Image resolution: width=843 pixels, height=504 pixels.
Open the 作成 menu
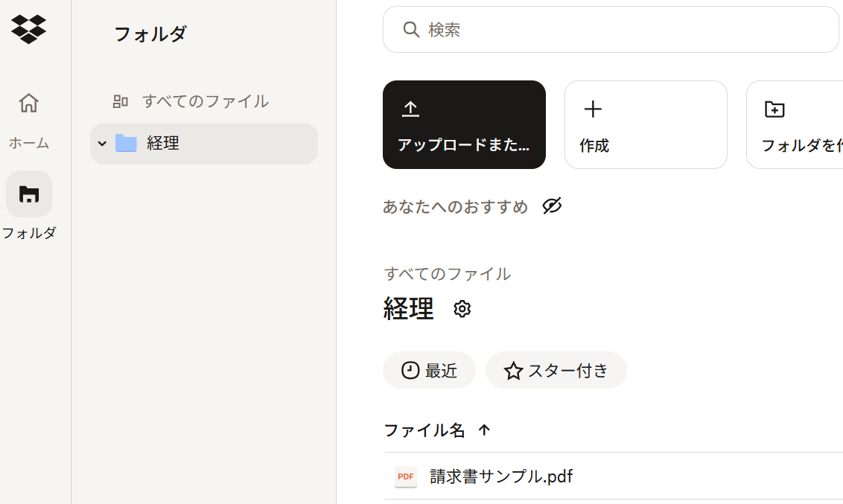(645, 124)
